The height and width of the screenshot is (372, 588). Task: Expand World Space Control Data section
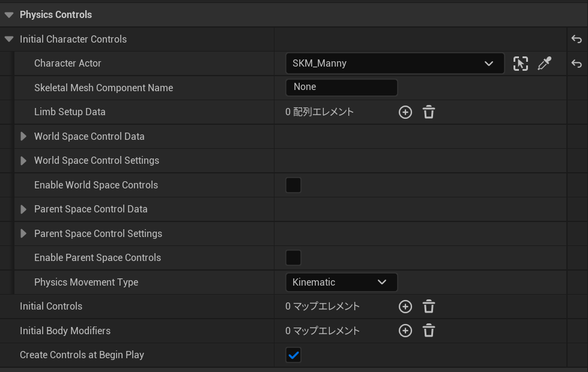(x=24, y=136)
